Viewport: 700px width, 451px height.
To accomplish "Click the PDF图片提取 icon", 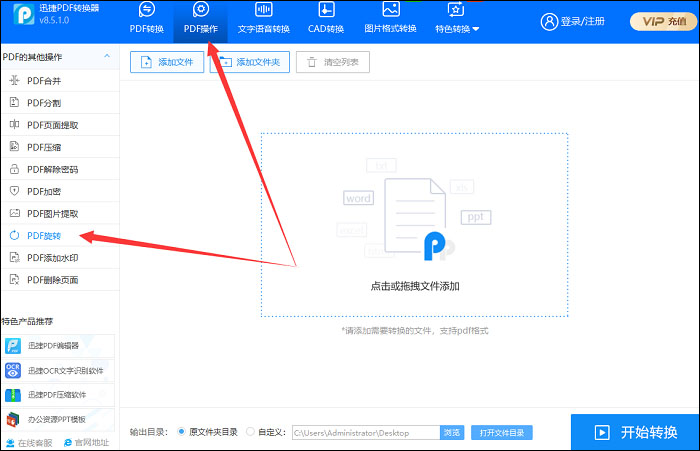I will pos(14,213).
